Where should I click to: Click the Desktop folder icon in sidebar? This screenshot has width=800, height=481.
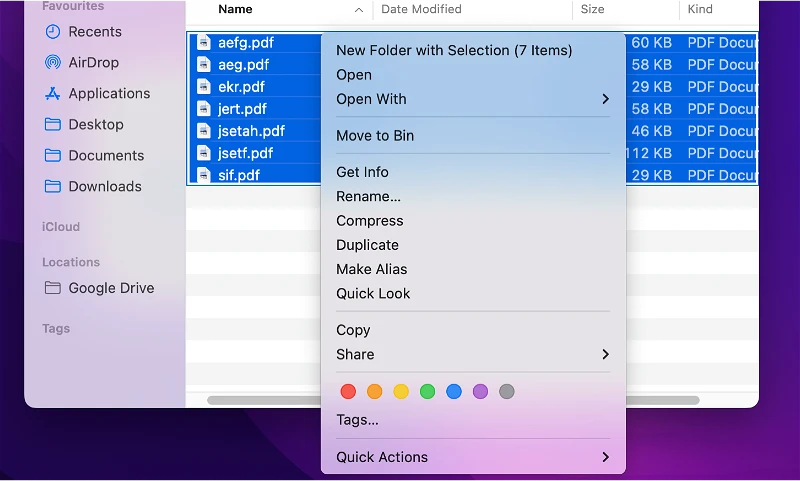click(53, 124)
